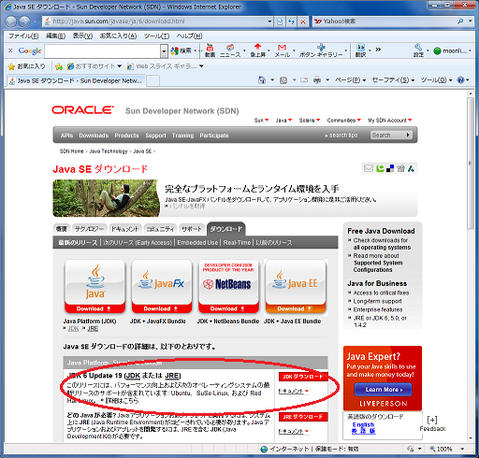Click the IE Home icon in the command bar
This screenshot has width=479, height=458.
point(262,80)
